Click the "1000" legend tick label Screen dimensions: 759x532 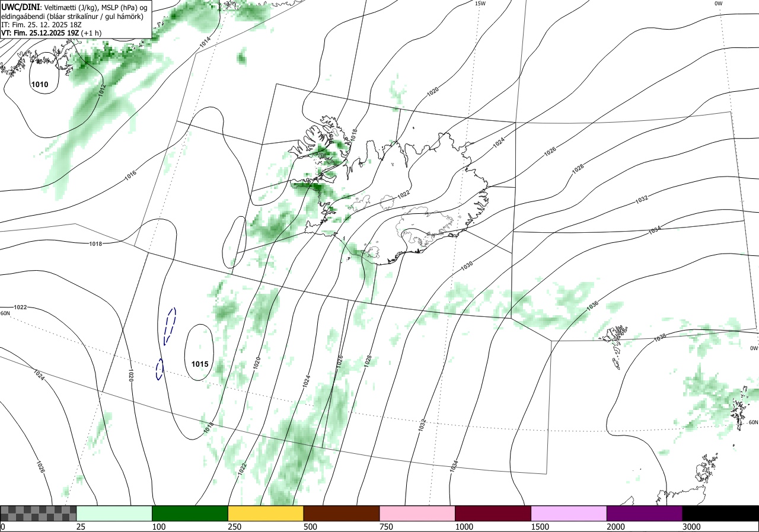click(464, 527)
